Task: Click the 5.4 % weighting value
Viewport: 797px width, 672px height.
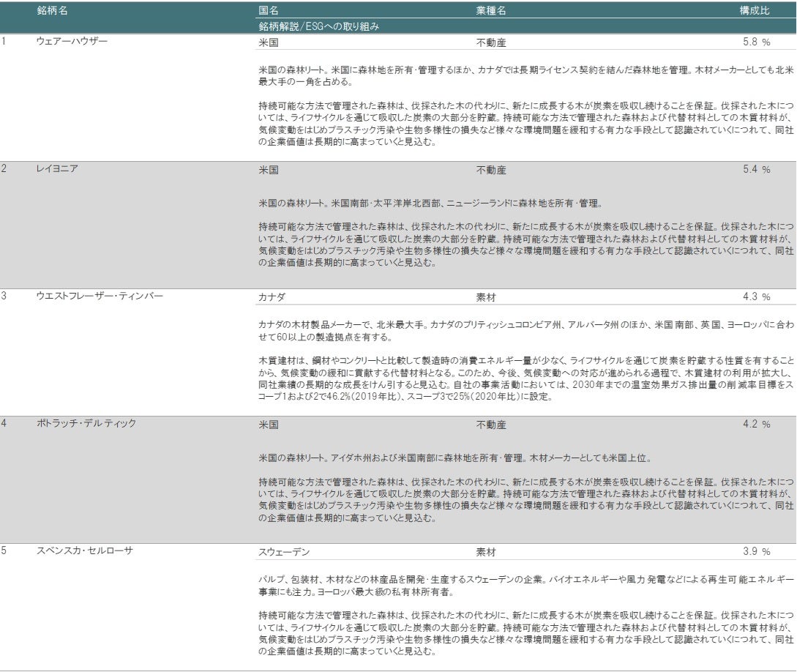Action: 756,170
